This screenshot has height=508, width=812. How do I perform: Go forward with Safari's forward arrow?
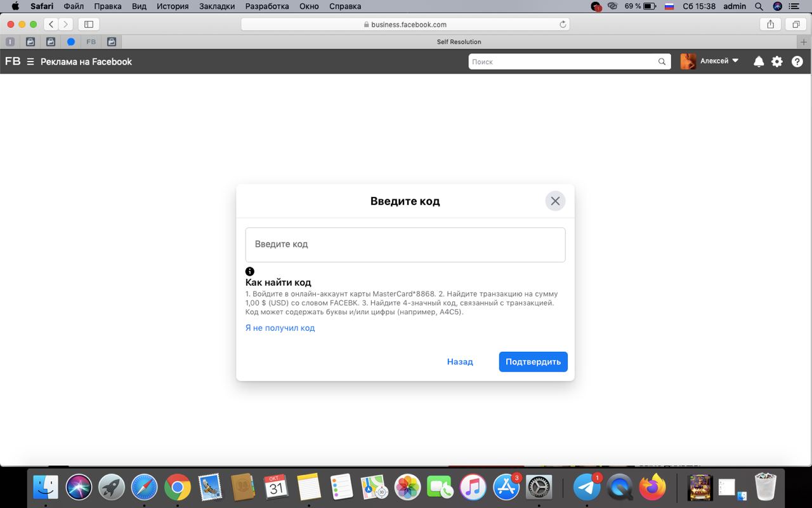click(66, 24)
